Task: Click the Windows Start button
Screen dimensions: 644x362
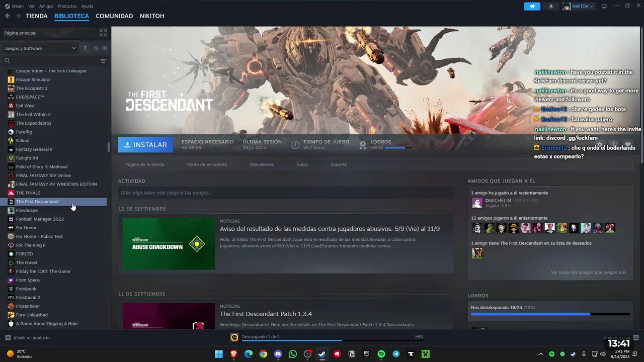Action: coord(219,354)
